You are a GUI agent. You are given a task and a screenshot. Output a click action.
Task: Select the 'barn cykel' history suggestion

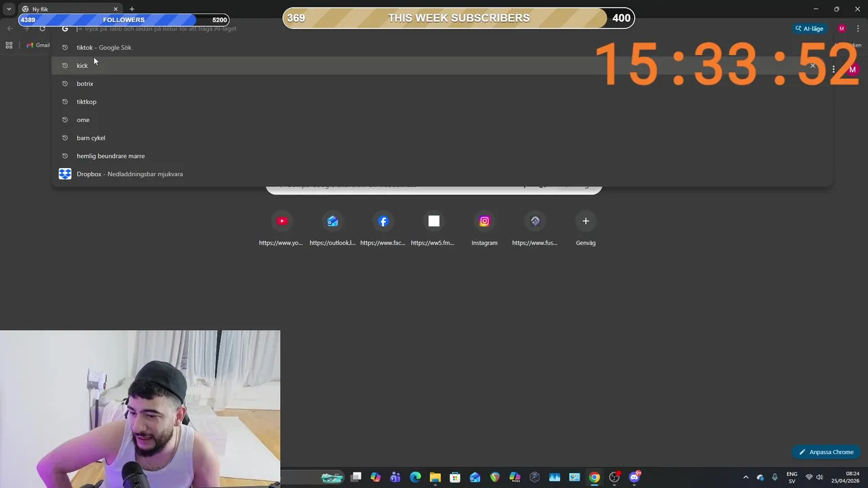(441, 138)
